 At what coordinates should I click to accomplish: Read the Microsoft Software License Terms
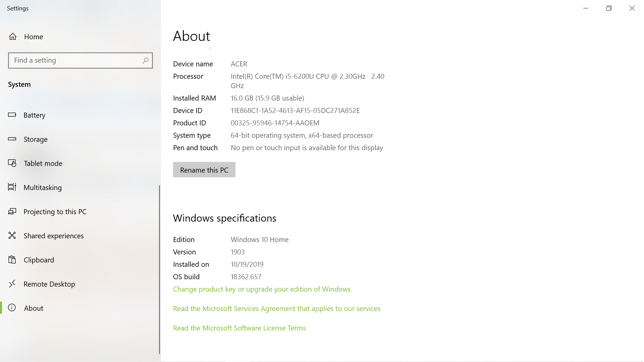tap(239, 328)
